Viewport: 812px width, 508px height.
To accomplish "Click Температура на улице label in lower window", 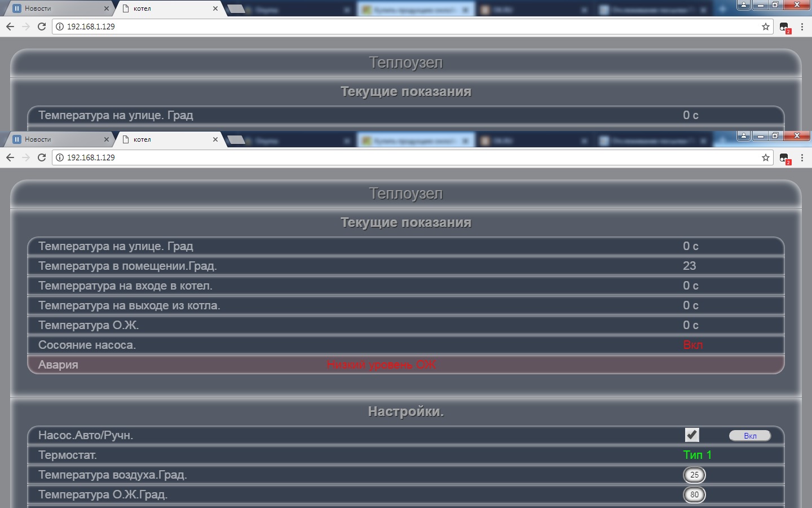I will click(x=116, y=246).
